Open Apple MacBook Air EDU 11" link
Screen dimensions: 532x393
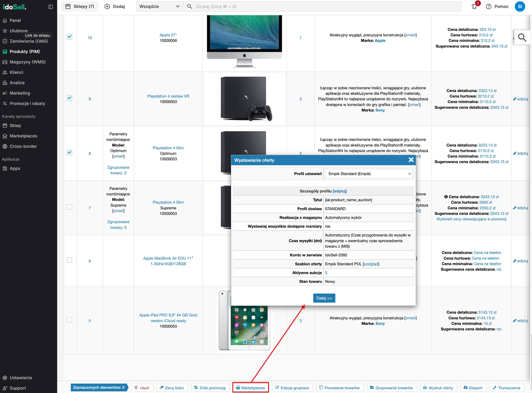168,261
